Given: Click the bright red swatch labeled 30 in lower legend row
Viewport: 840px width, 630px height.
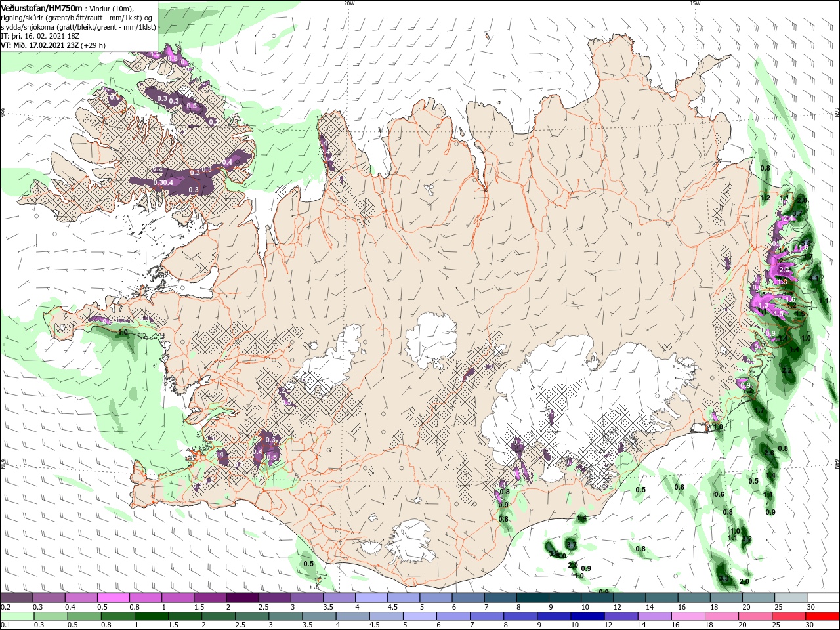Looking at the screenshot, I should [823, 616].
